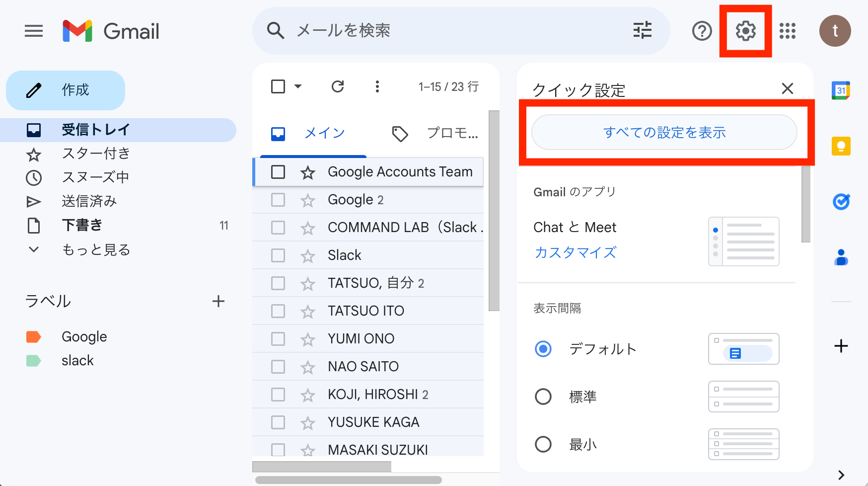Click the Chat と Meet layout thumbnail
The width and height of the screenshot is (868, 486).
point(744,242)
